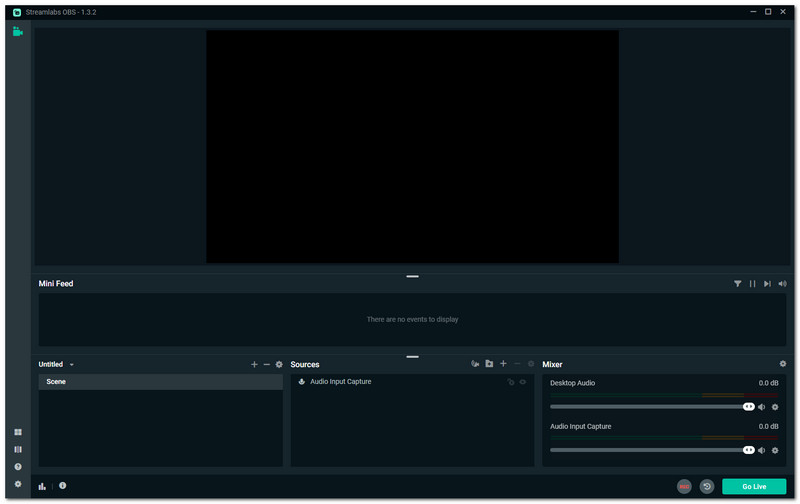
Task: Click the Mini Feed filter icon
Action: (x=738, y=284)
